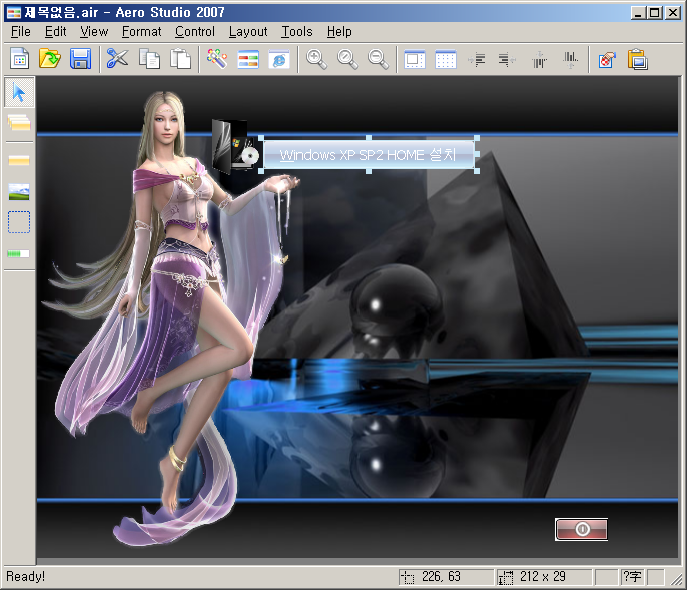Toggle the grid display icon

(446, 59)
